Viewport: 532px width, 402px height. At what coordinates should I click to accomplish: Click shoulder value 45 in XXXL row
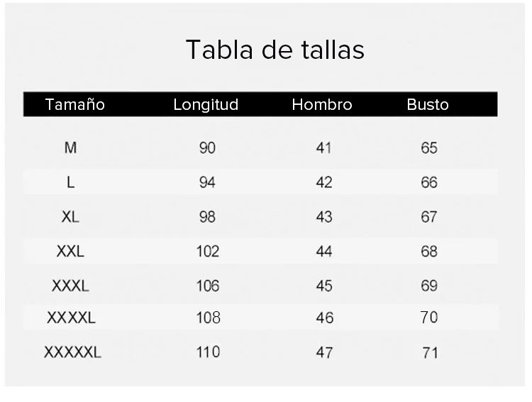(324, 286)
